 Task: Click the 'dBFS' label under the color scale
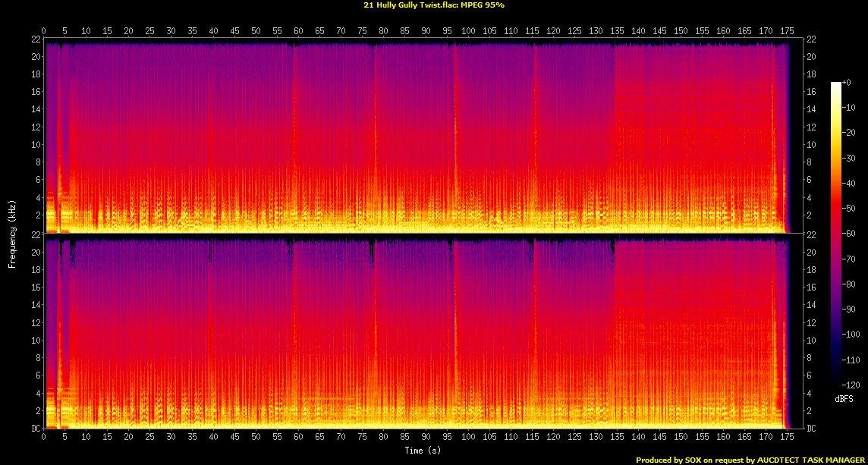(842, 397)
